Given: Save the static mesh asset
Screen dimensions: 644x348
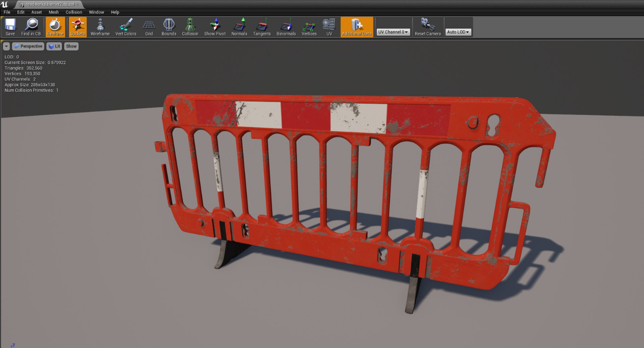Looking at the screenshot, I should coord(10,27).
